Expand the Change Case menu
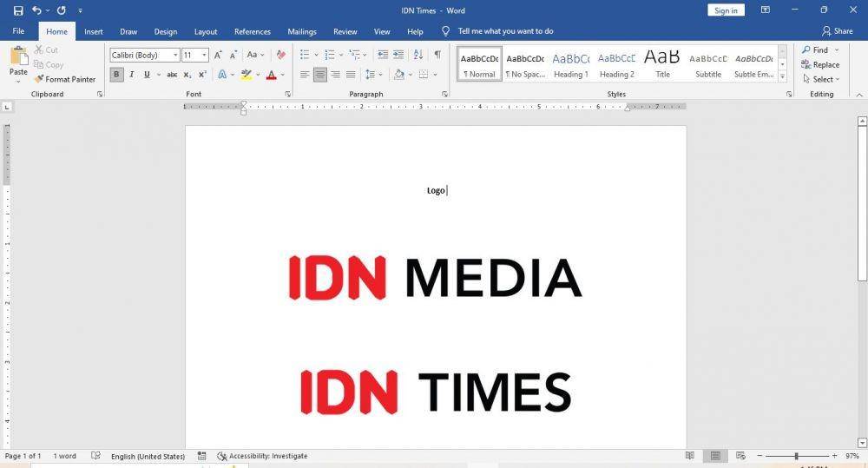Viewport: 868px width, 468px height. coord(255,55)
